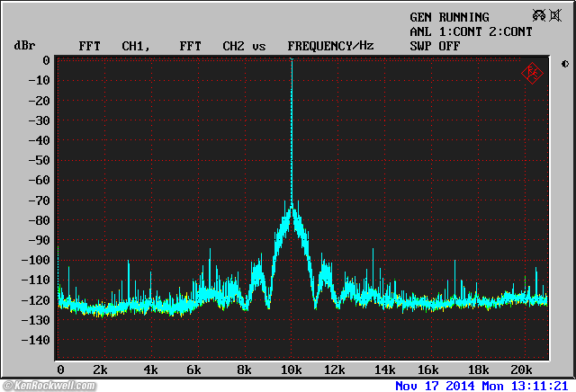Click the dBr unit label
This screenshot has width=576, height=392.
click(x=24, y=46)
